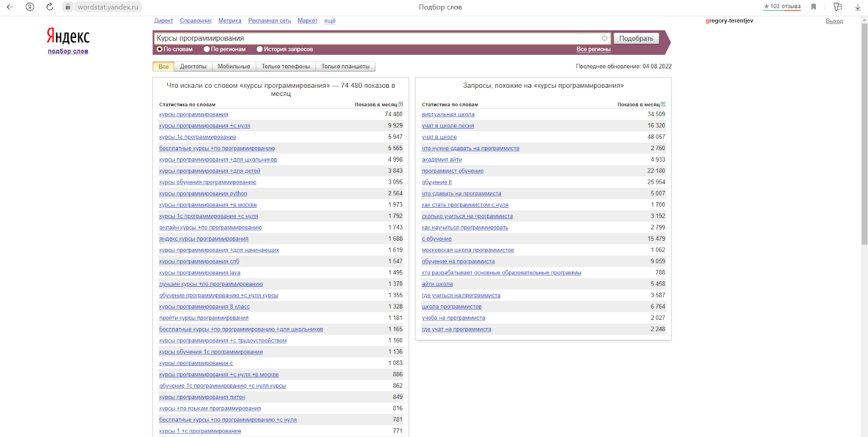Open similar query московская школа программистов
868x437 pixels.
(468, 250)
